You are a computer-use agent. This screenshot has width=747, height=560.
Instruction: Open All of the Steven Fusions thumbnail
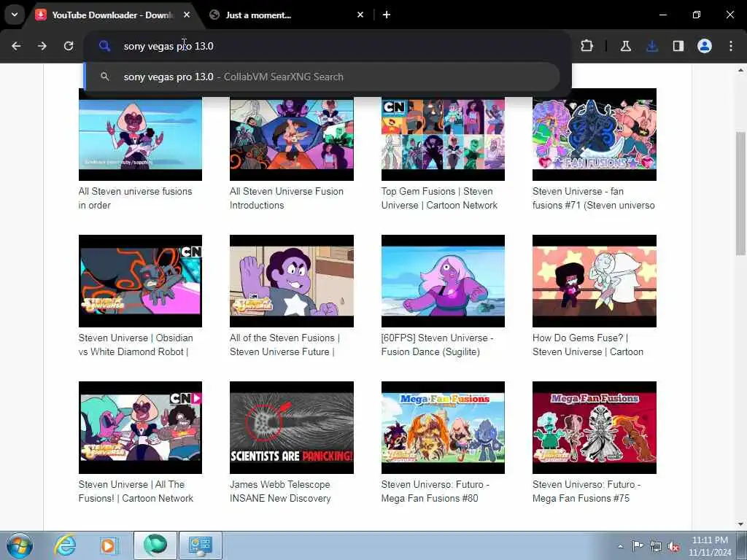click(292, 281)
